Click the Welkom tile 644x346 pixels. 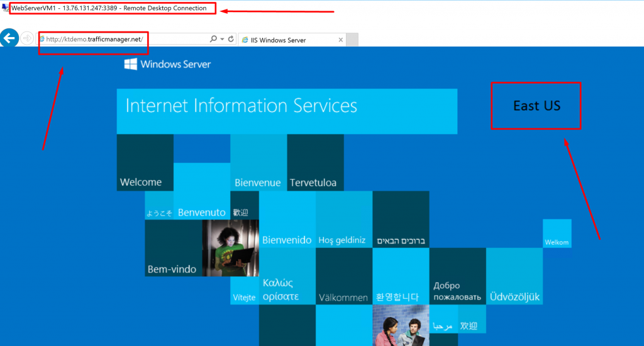(x=557, y=233)
